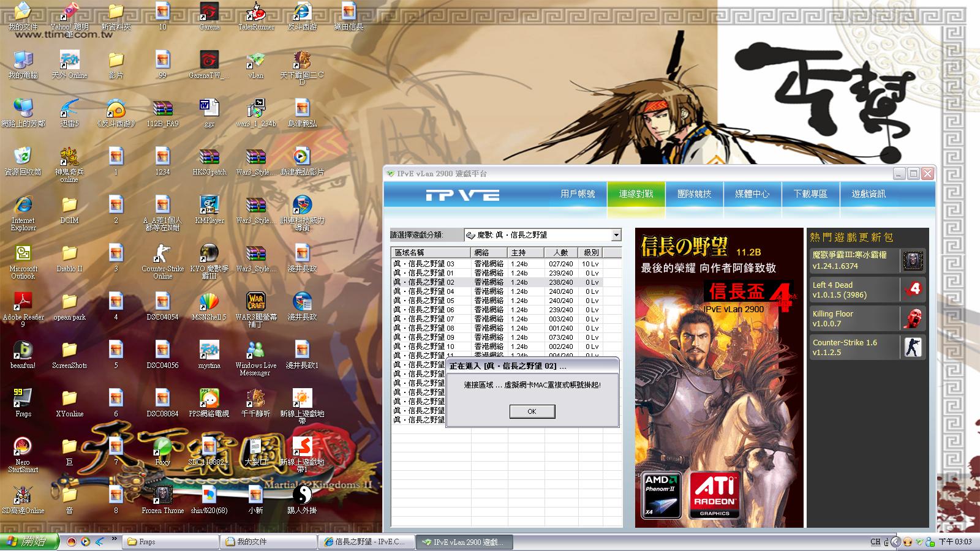Click the Warcraft III 寒冰霸權 update icon
The height and width of the screenshot is (551, 980).
tap(913, 261)
